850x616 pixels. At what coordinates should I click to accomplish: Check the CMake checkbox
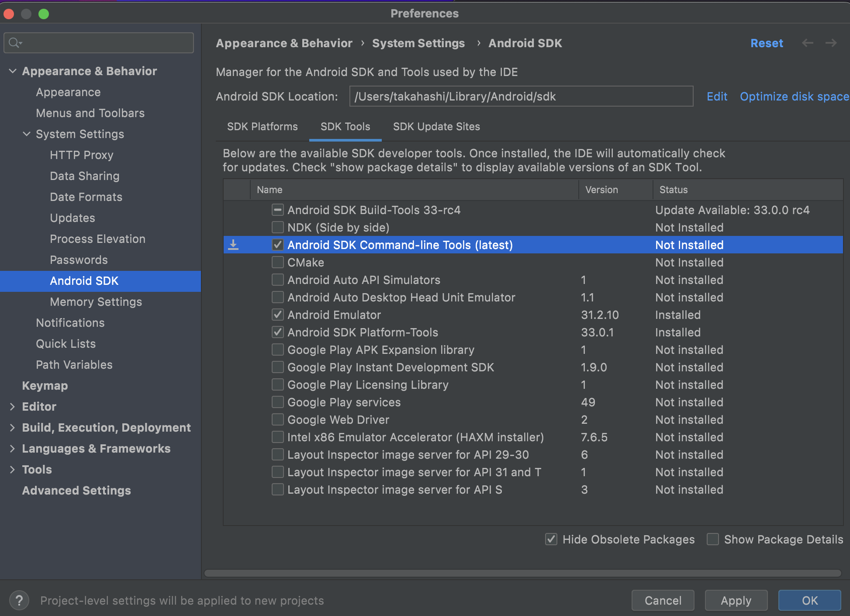click(x=277, y=263)
